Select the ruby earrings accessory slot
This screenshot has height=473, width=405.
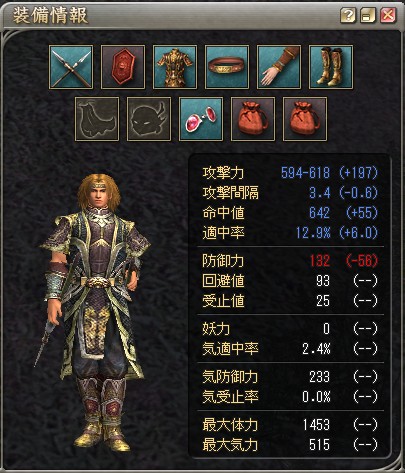[201, 119]
